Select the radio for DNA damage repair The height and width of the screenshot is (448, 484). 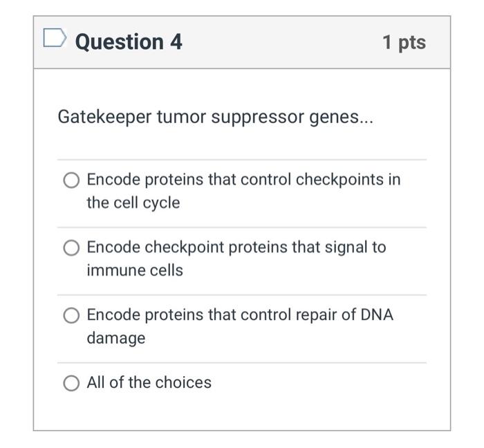tap(71, 316)
